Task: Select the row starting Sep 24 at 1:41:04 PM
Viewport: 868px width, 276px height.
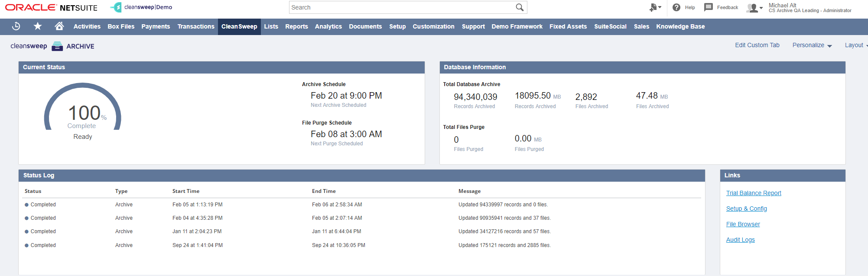Action: click(x=362, y=245)
